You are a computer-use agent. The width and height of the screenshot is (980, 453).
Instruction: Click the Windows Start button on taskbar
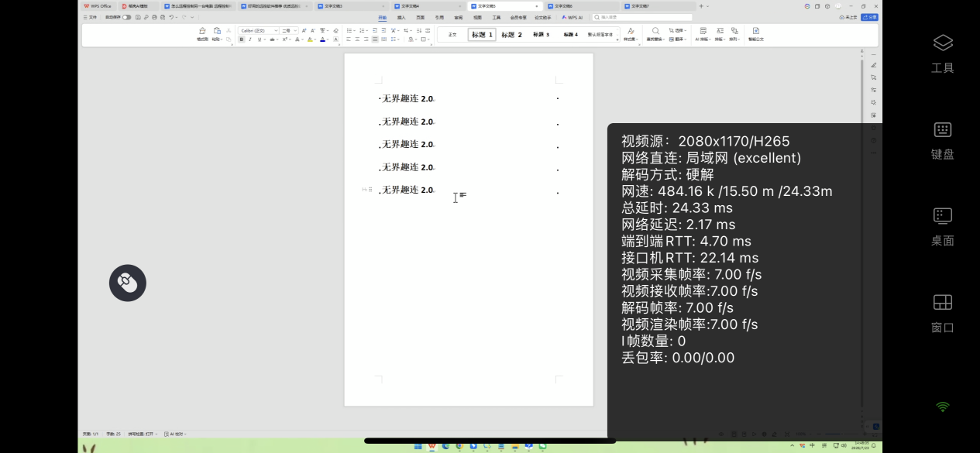[418, 446]
